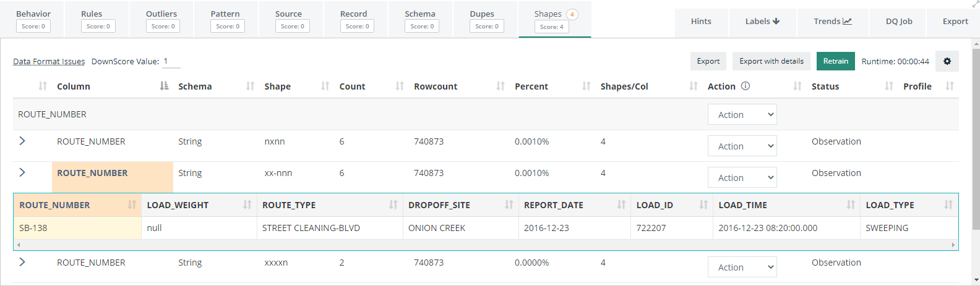Image resolution: width=980 pixels, height=286 pixels.
Task: Expand the nxnn shape row
Action: 22,141
